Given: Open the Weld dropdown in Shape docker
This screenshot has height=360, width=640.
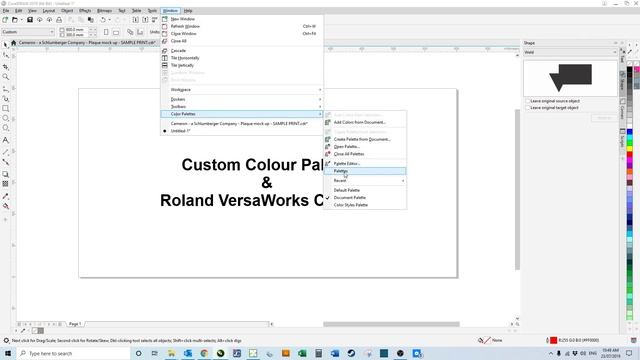Looking at the screenshot, I should [570, 52].
